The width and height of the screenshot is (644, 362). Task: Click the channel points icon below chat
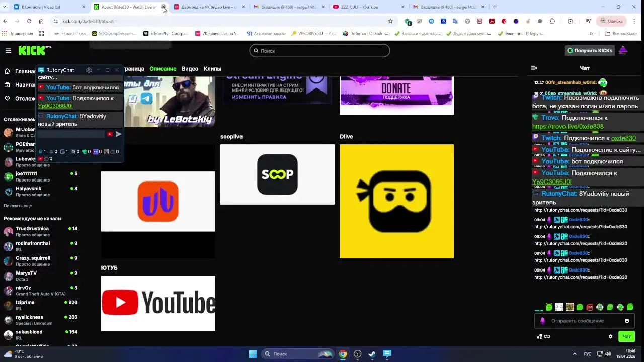[x=543, y=337]
